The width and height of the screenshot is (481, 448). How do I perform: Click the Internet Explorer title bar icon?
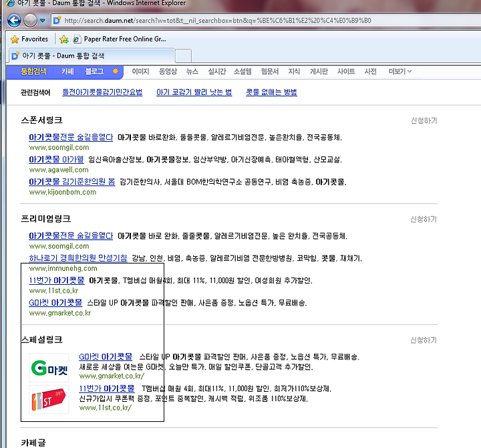10,3
